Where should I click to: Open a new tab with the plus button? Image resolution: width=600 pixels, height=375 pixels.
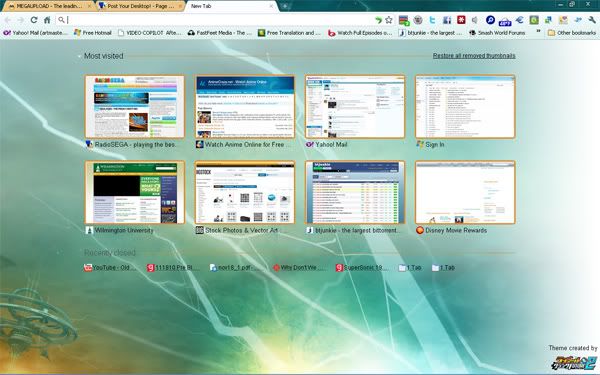pos(285,6)
